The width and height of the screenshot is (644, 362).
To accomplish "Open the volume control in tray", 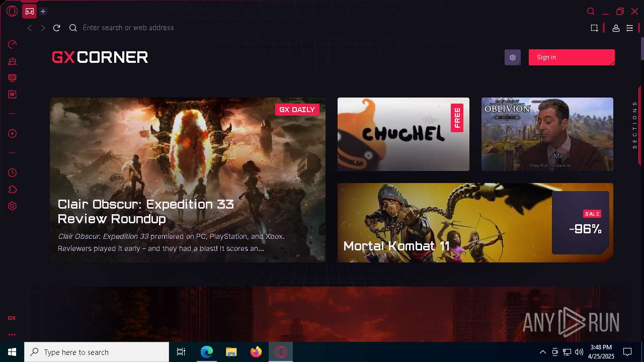I will (579, 352).
